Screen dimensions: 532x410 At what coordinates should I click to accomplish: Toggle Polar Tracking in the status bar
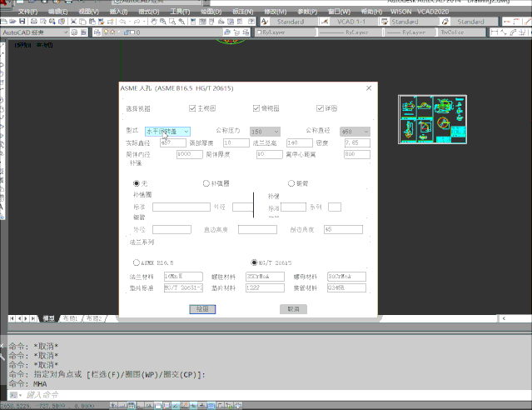click(x=149, y=405)
